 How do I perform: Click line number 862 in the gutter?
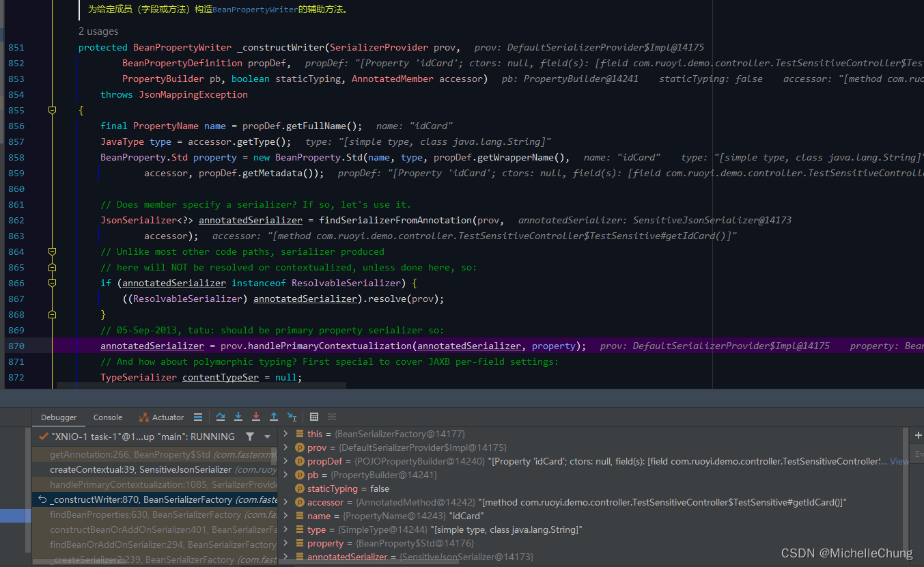[16, 220]
